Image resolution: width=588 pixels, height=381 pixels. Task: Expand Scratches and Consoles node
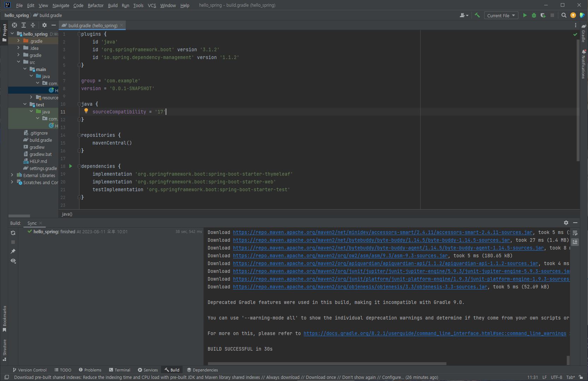[x=12, y=182]
